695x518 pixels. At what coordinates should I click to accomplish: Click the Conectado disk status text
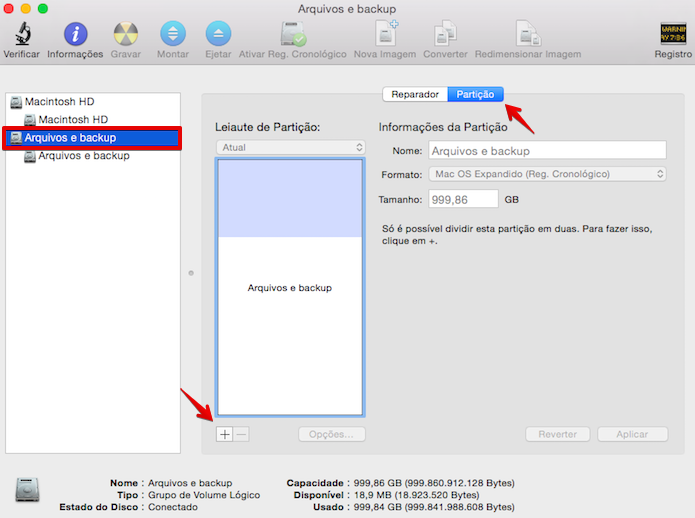[173, 507]
